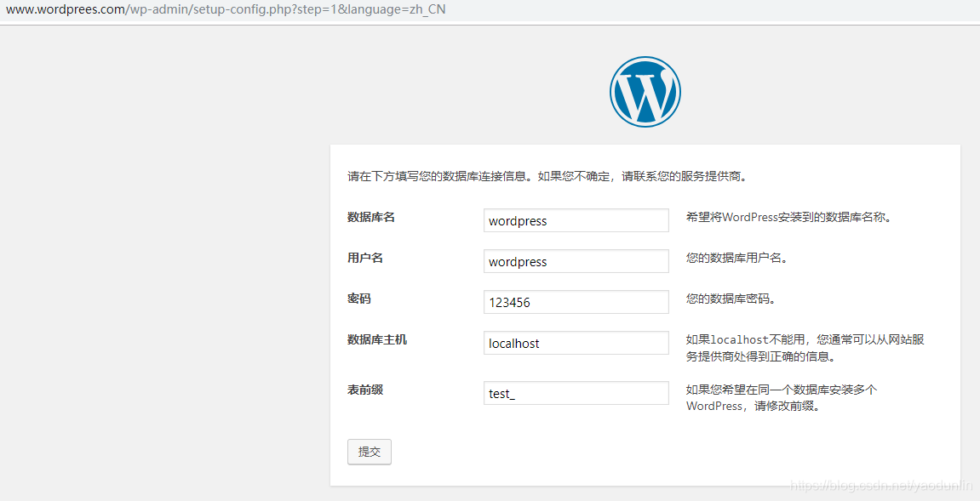Click the 表前缀 input field

(x=576, y=393)
